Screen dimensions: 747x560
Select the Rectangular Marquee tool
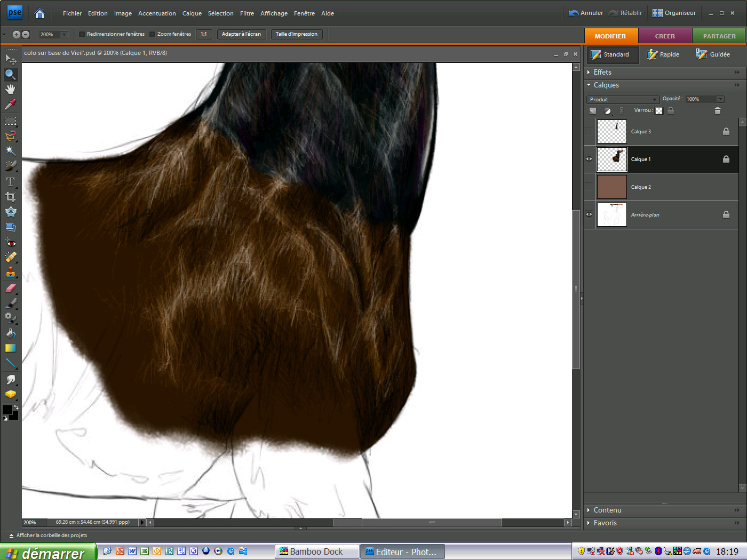click(10, 121)
